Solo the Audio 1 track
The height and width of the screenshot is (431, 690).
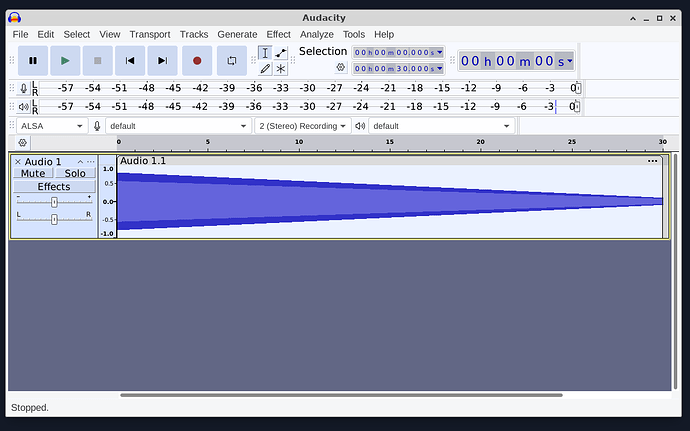(x=75, y=174)
